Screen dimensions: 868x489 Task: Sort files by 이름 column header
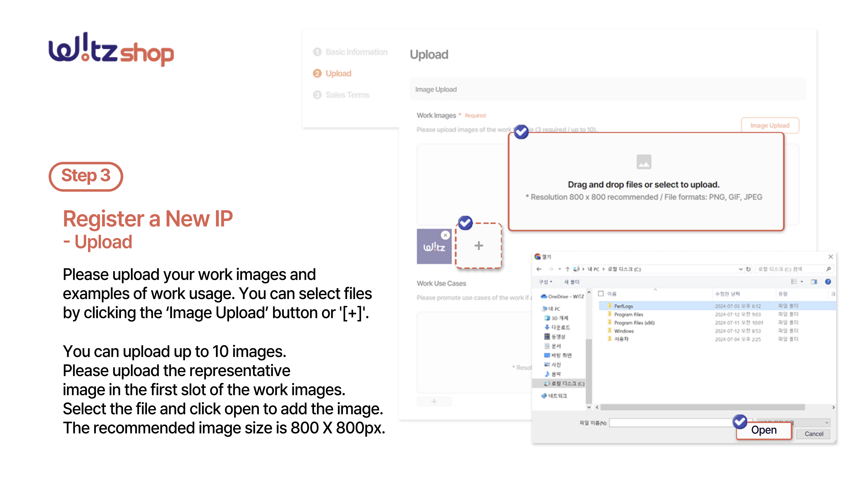click(612, 294)
